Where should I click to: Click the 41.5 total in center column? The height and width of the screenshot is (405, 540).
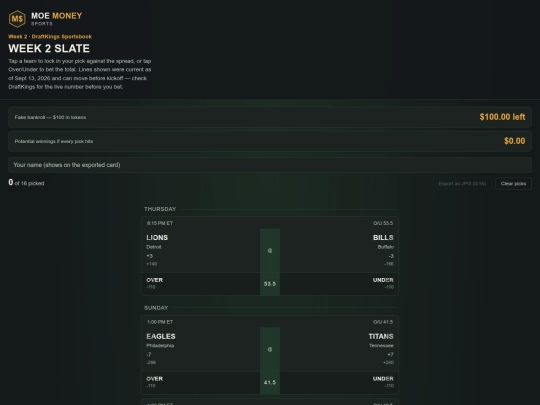tap(270, 382)
